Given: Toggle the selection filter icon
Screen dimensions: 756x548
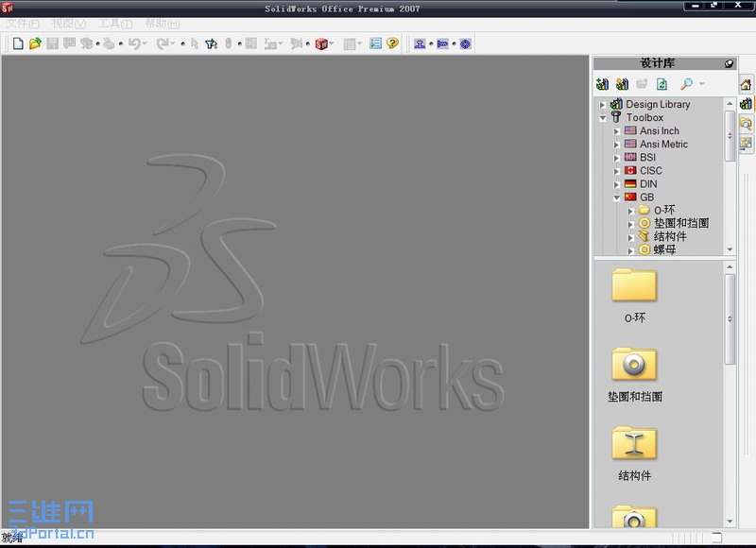Looking at the screenshot, I should (211, 43).
